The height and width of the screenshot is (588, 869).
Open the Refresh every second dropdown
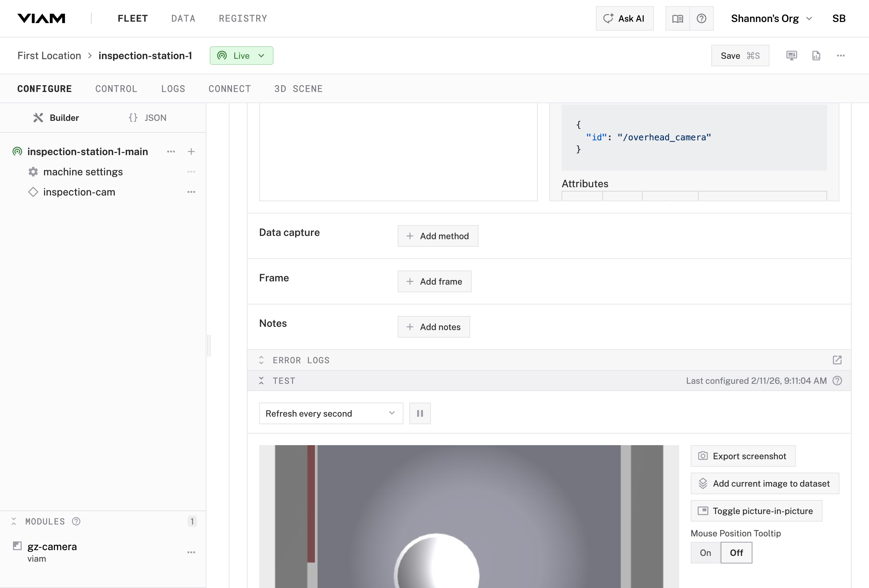coord(331,413)
